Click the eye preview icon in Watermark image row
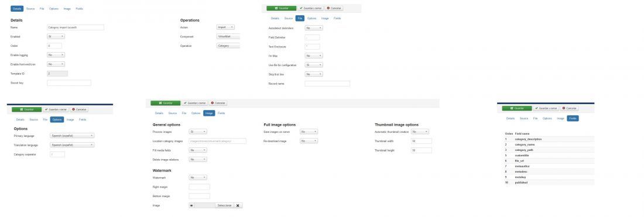Image resolution: width=644 pixels, height=217 pixels. pos(191,205)
